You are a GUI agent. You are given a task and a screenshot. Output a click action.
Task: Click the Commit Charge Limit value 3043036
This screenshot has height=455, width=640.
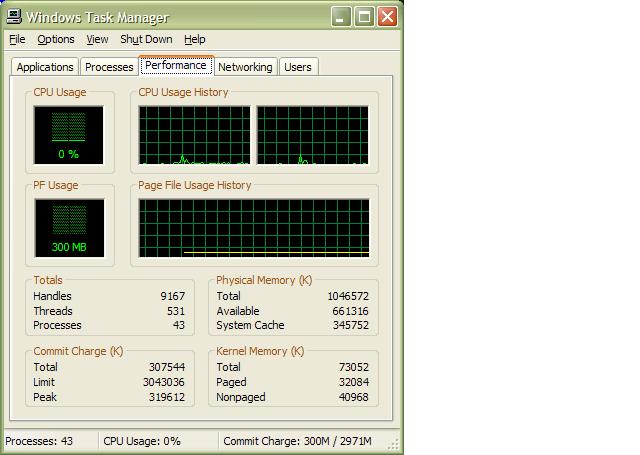coord(164,382)
